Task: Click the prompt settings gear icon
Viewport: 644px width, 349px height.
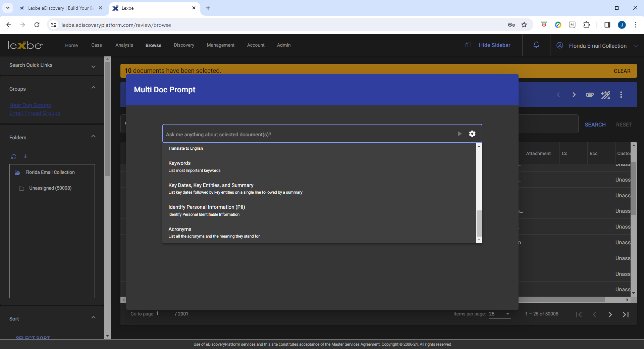Action: point(472,134)
